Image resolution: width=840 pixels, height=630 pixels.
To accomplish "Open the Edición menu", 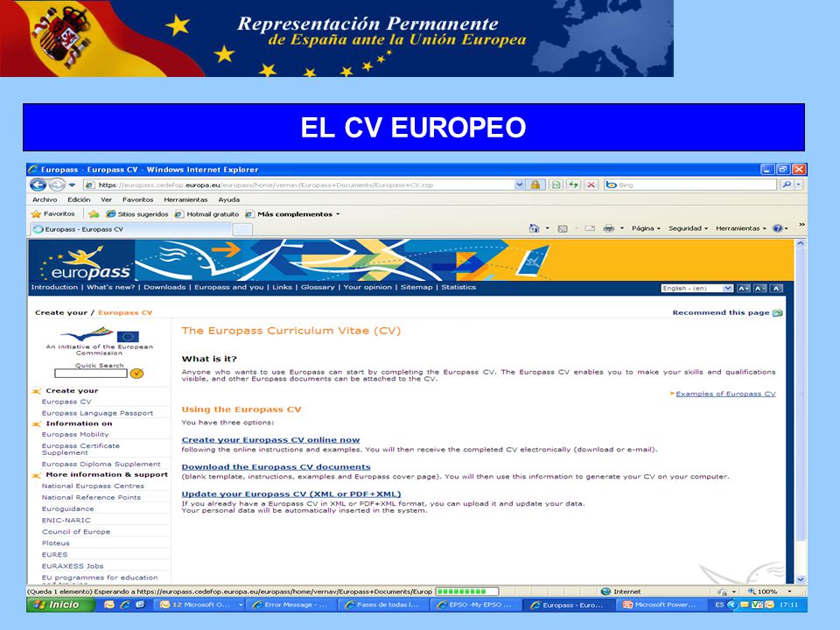I will point(79,199).
